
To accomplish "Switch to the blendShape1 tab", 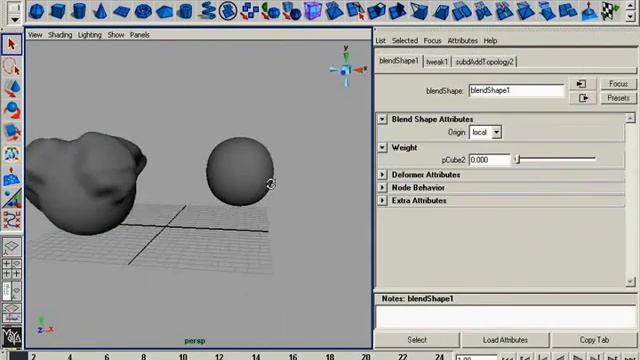I will [399, 61].
